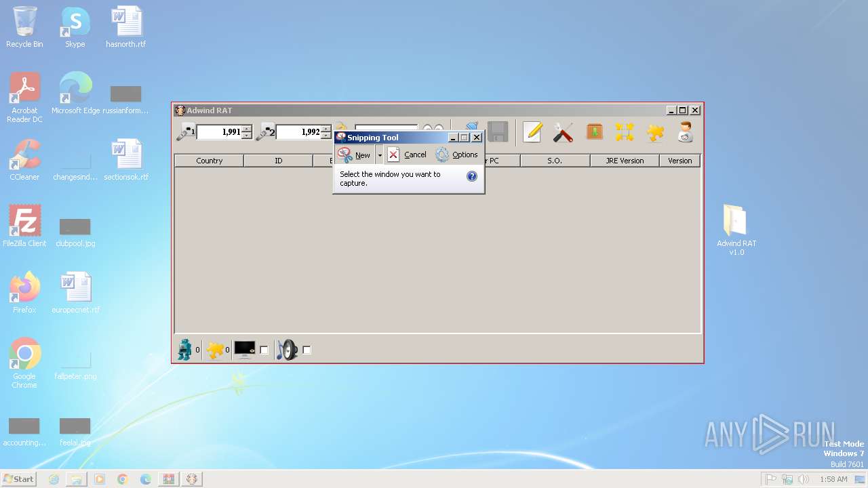
Task: Open Google Chrome desktop shortcut
Action: coord(24,363)
